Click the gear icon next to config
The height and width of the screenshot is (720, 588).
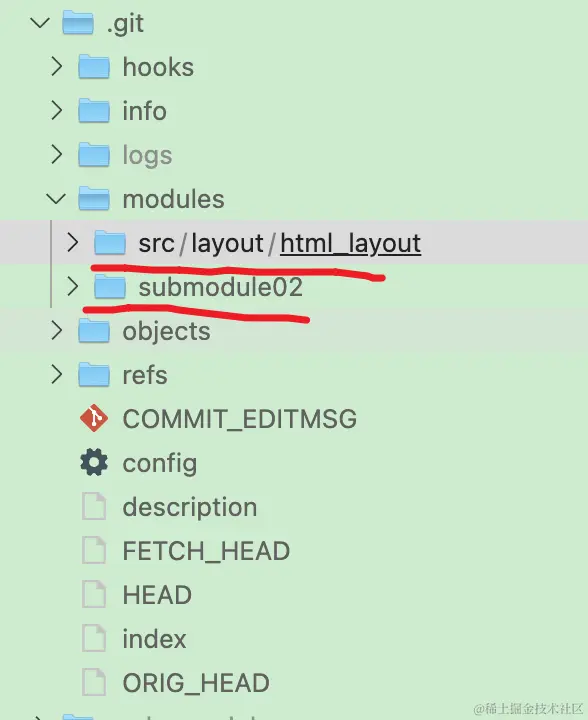94,462
